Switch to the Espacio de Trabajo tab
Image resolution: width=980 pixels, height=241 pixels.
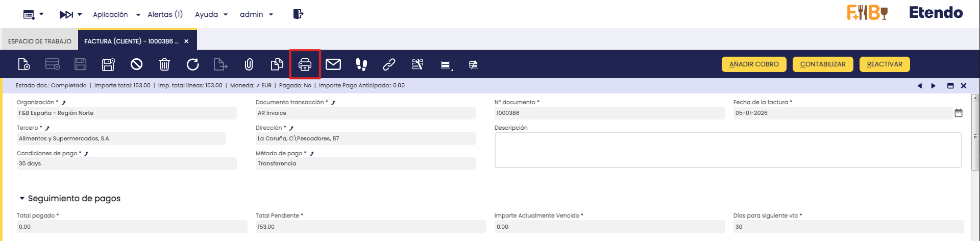coord(40,41)
